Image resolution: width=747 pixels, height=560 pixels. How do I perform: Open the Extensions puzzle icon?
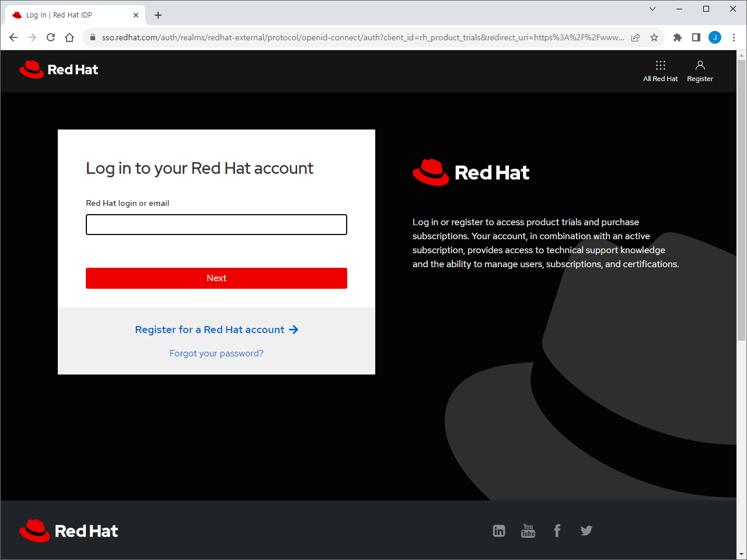(x=678, y=37)
